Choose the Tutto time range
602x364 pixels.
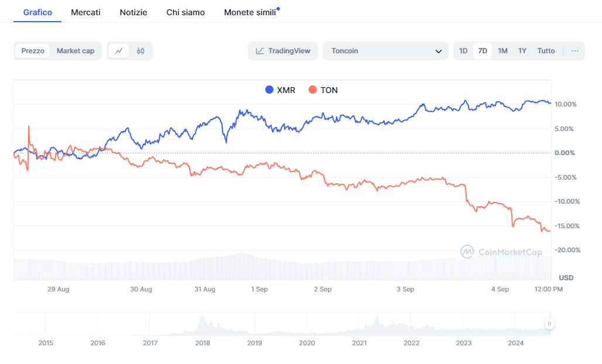coord(546,51)
